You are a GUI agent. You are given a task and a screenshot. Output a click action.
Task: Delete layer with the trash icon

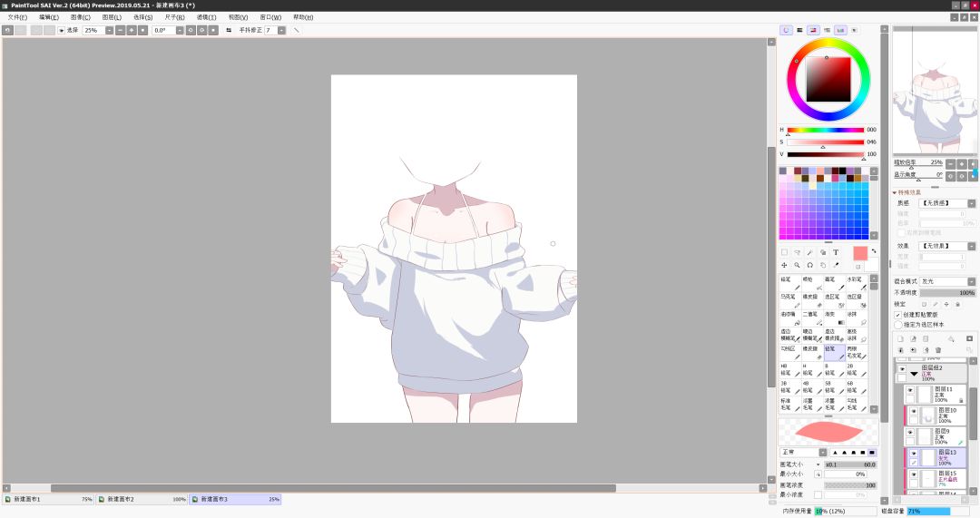[938, 350]
